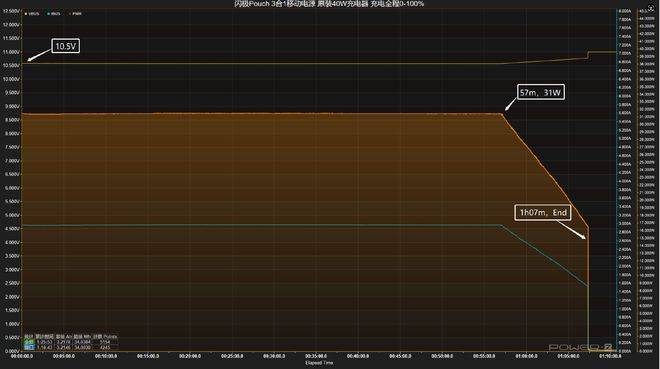The height and width of the screenshot is (369, 660).
Task: Click the fullscreen icon in the chart's top-right corner
Action: tap(652, 8)
